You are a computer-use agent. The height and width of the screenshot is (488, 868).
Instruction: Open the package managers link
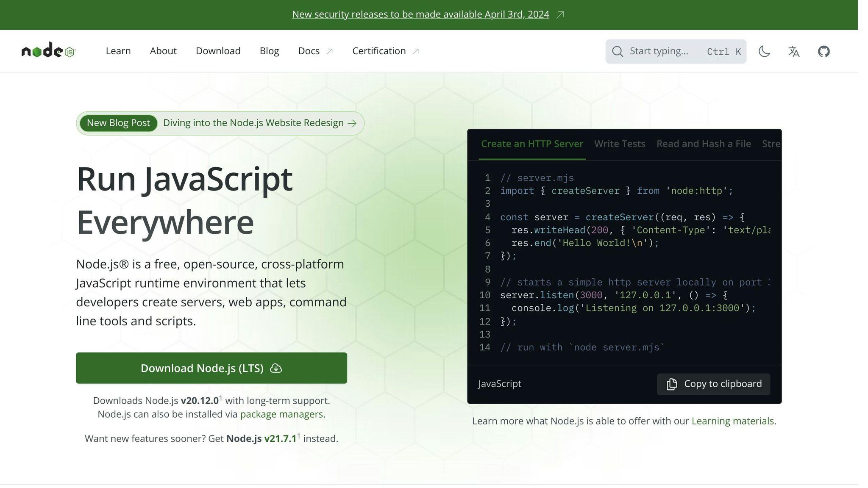[x=281, y=414]
